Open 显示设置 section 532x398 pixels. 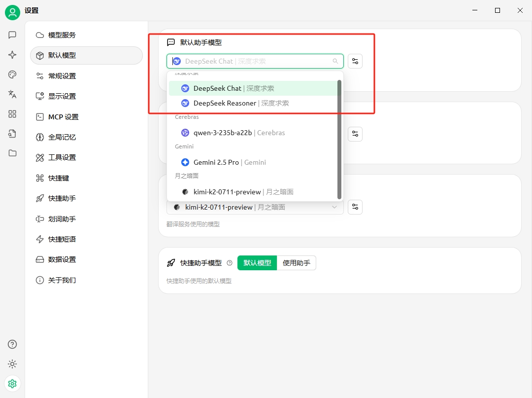(87, 96)
